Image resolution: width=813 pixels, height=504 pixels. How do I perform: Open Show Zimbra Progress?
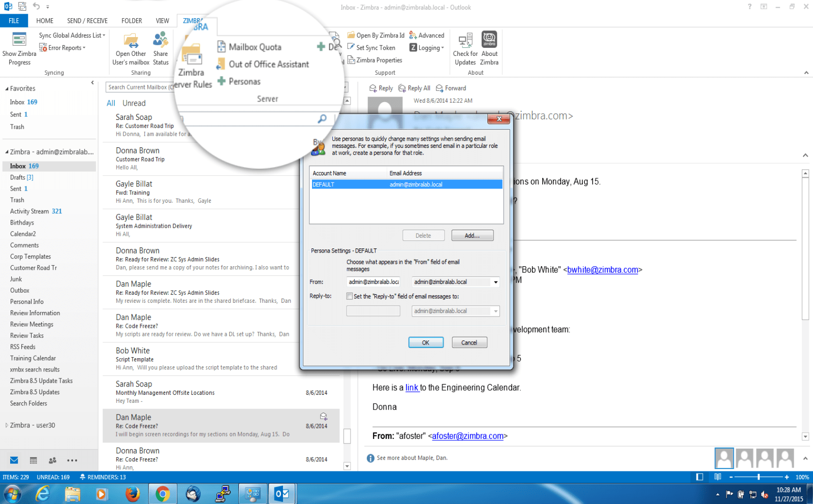(19, 49)
